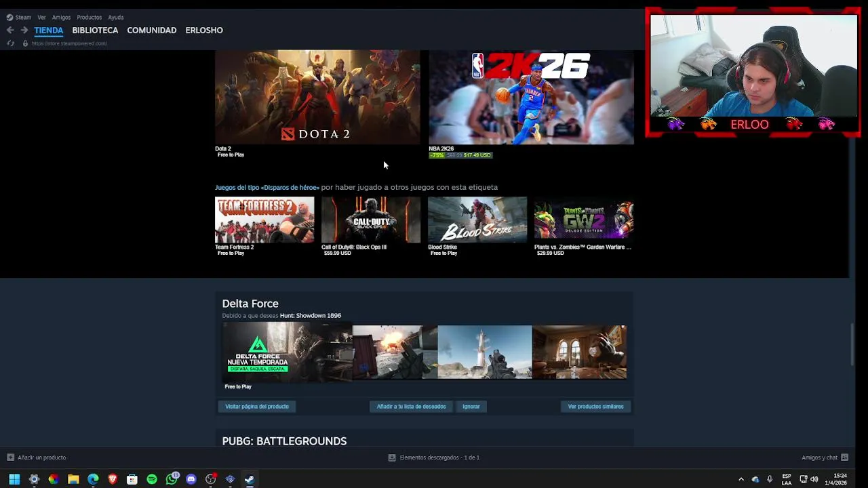
Task: Show hidden system tray icons
Action: pyautogui.click(x=741, y=479)
